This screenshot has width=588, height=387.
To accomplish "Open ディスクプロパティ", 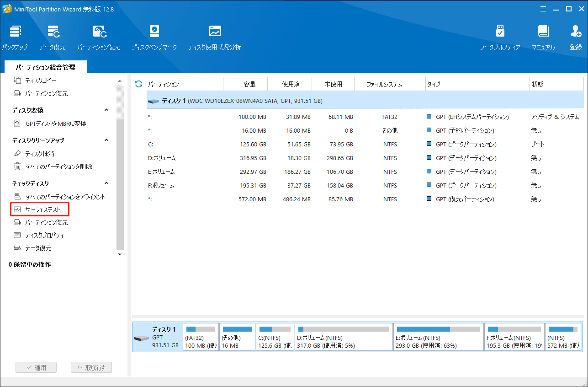I will coord(44,235).
